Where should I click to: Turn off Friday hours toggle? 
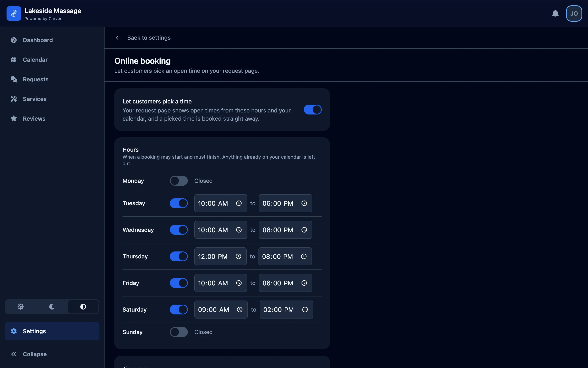point(179,283)
